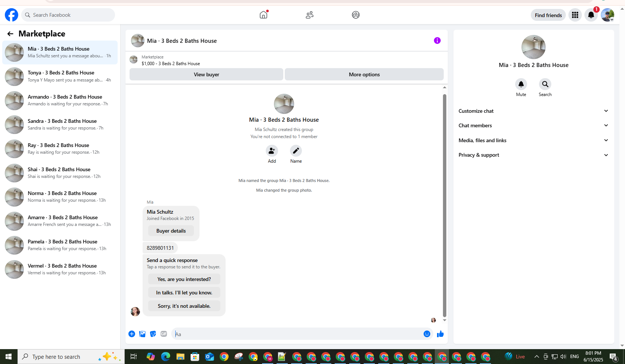Send 'Sorry, it's not available.' response
This screenshot has height=364, width=625.
tap(184, 306)
